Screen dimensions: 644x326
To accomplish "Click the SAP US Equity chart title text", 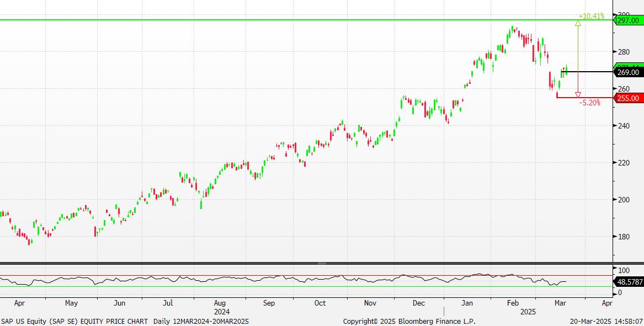I will click(74, 321).
